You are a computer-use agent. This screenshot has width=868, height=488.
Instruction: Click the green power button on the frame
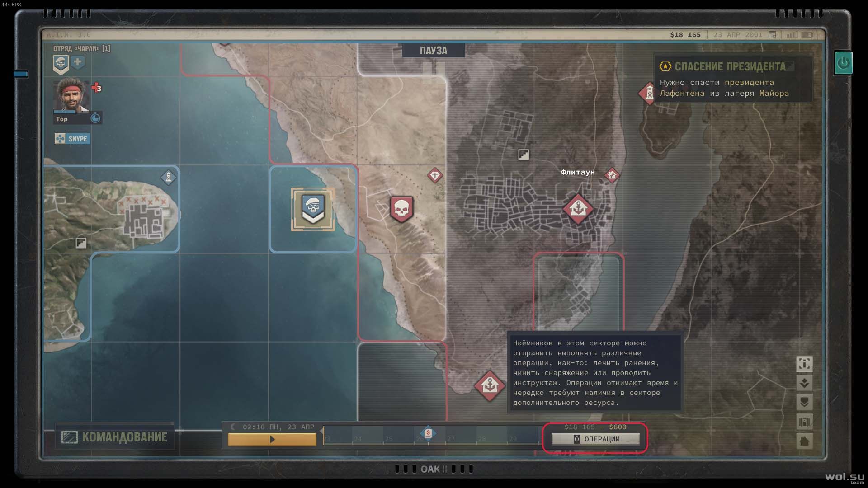(843, 63)
